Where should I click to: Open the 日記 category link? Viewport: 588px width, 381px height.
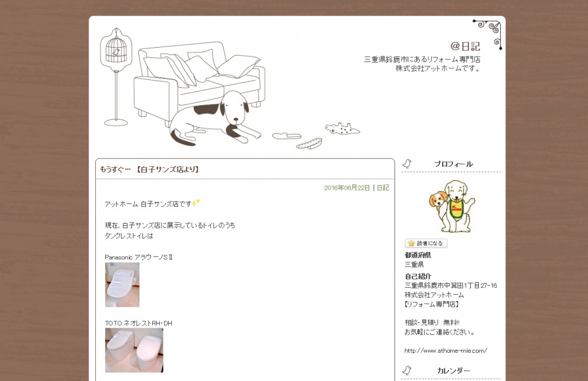pos(383,188)
